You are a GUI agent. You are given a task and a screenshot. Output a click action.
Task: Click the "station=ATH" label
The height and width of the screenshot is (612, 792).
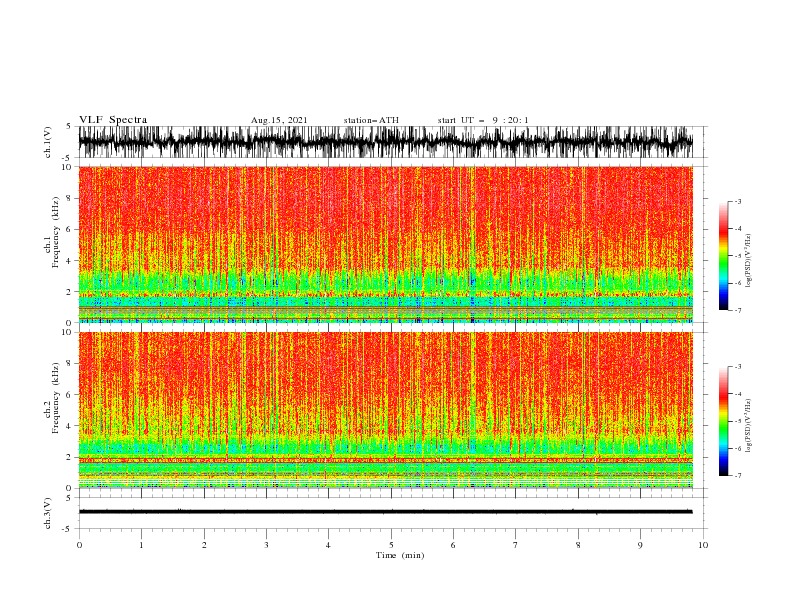click(x=371, y=120)
